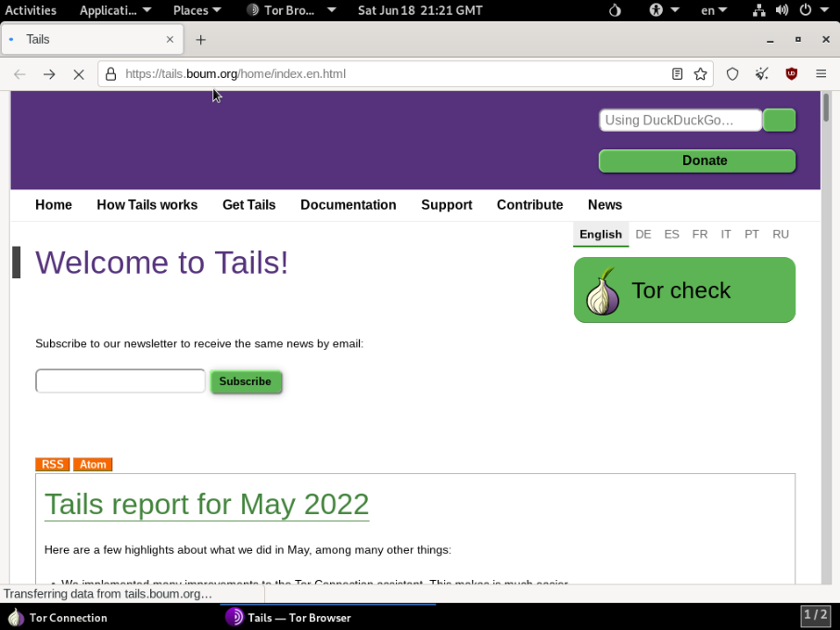Switch language to RU
The height and width of the screenshot is (630, 840).
click(x=781, y=235)
